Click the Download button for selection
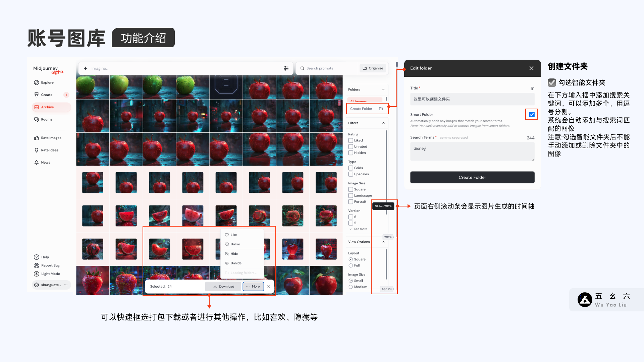This screenshot has width=644, height=362. pos(223,287)
